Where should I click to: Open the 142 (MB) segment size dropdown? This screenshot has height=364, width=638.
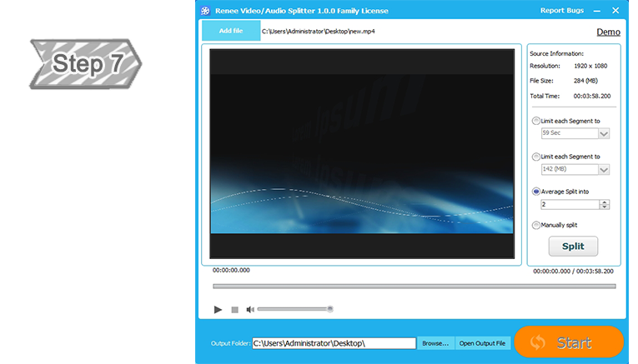tap(604, 169)
